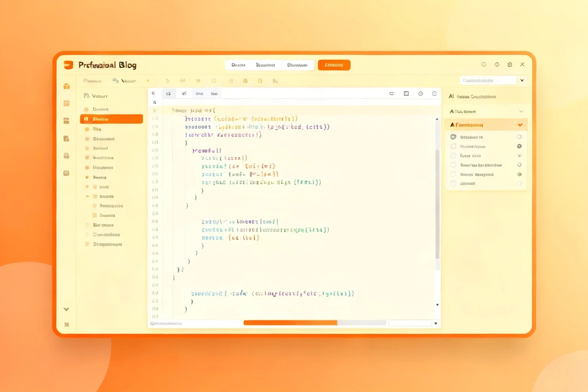Collapse the orange highlighted right panel section
Image resolution: width=588 pixels, height=392 pixels.
coord(520,125)
